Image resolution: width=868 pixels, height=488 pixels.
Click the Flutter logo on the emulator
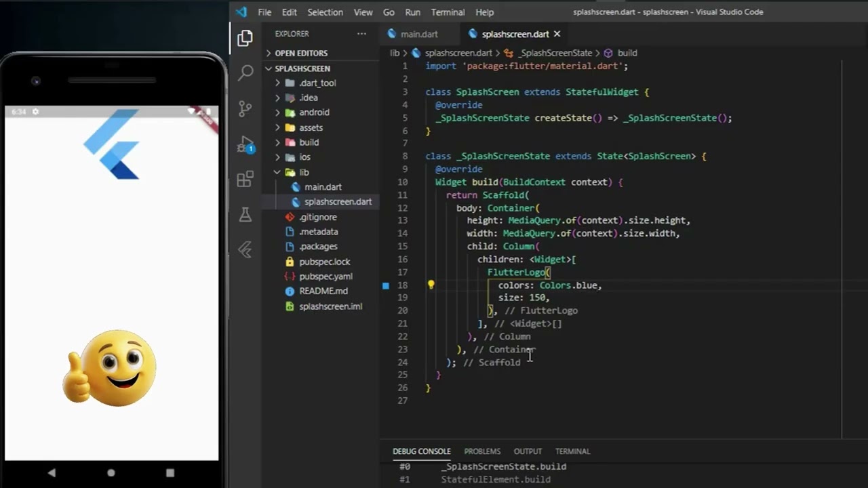[x=112, y=145]
